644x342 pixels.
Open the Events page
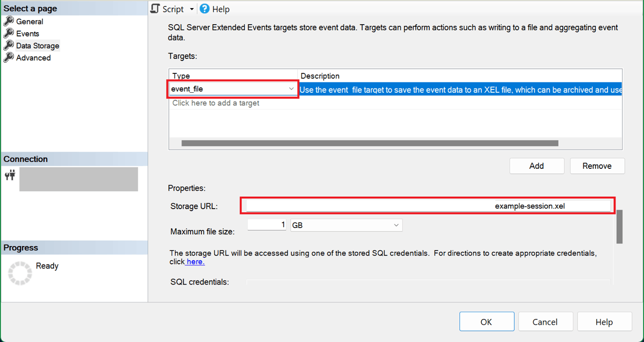pos(27,33)
